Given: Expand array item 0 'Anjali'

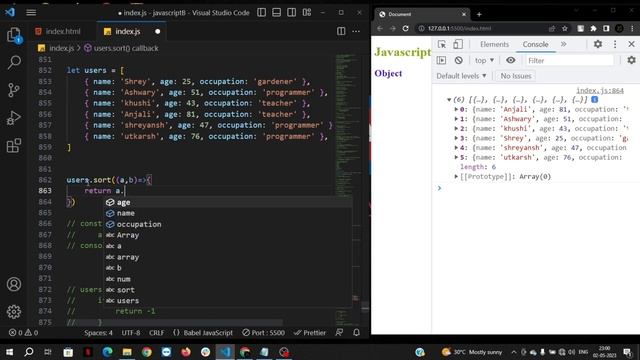Looking at the screenshot, I should pos(456,109).
